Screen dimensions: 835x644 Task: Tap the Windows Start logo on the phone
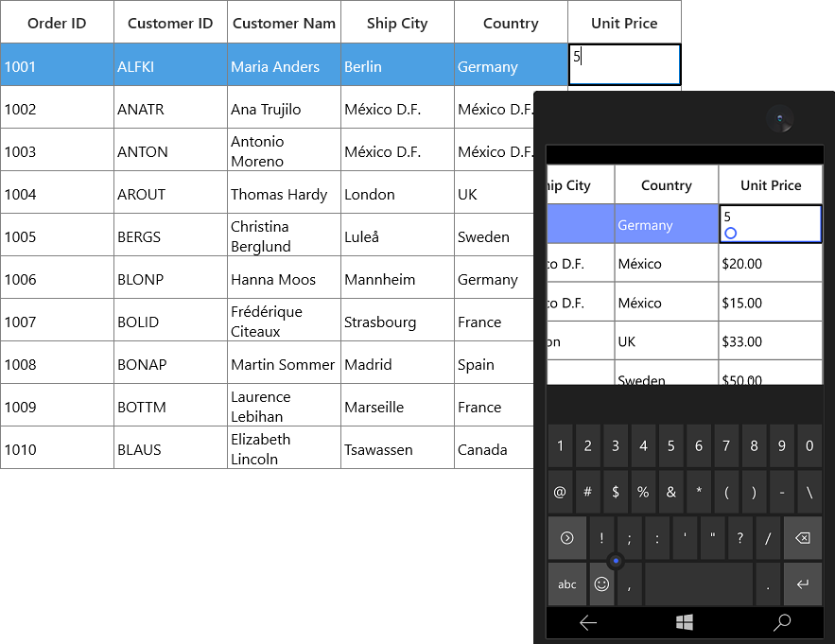[x=685, y=622]
